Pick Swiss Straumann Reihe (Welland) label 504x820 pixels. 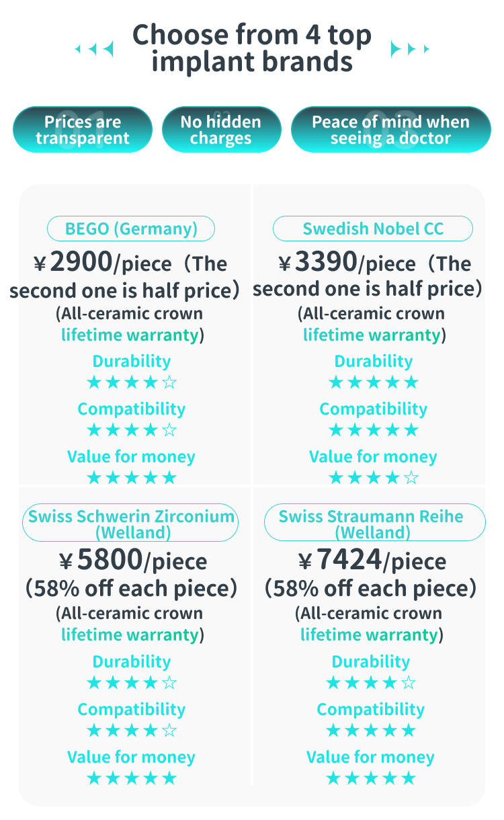point(373,524)
